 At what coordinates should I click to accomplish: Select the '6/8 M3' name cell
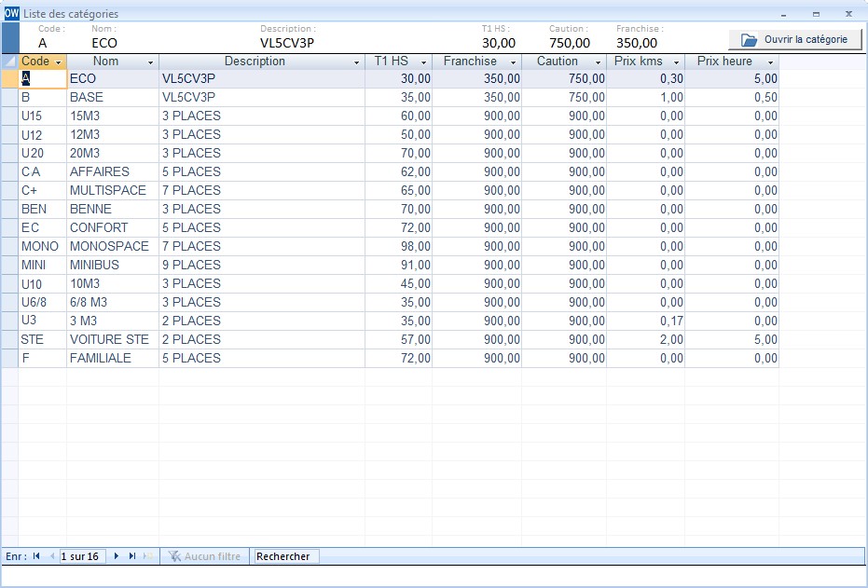pos(113,303)
